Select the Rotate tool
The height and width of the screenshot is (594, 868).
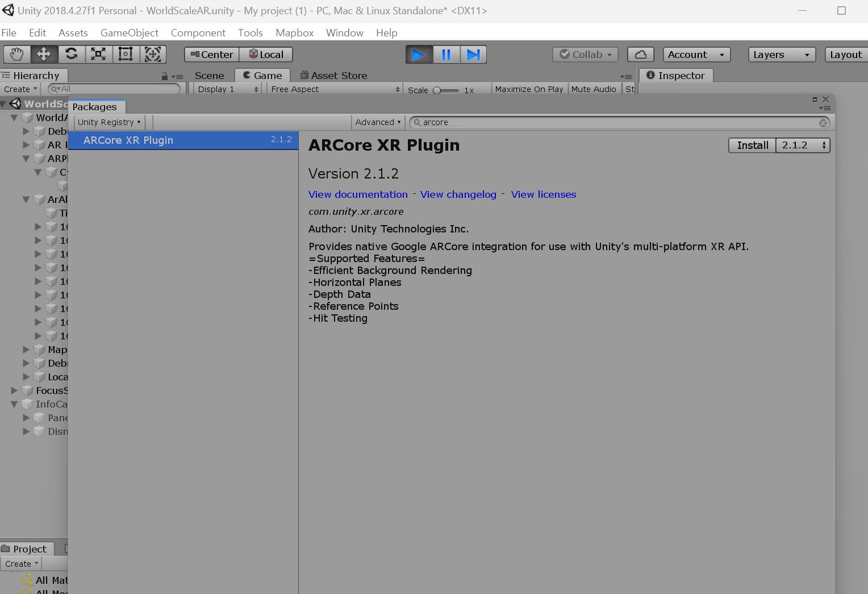click(71, 55)
